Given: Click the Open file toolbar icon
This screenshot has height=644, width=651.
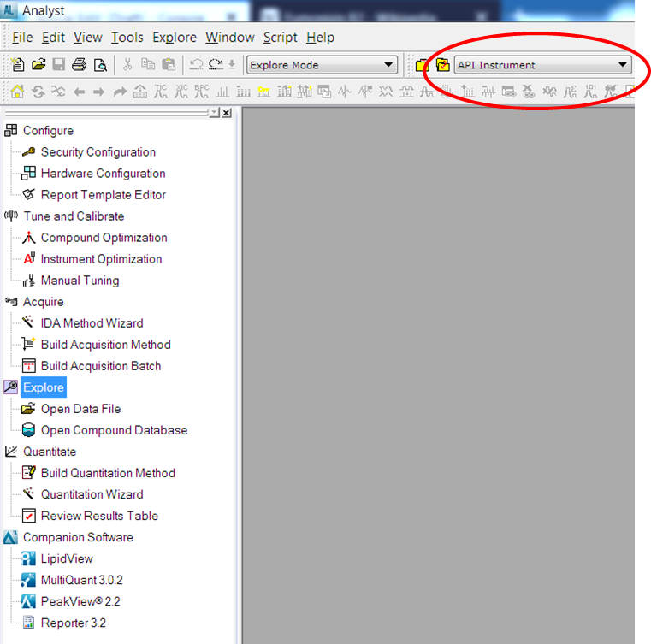Looking at the screenshot, I should 38,65.
